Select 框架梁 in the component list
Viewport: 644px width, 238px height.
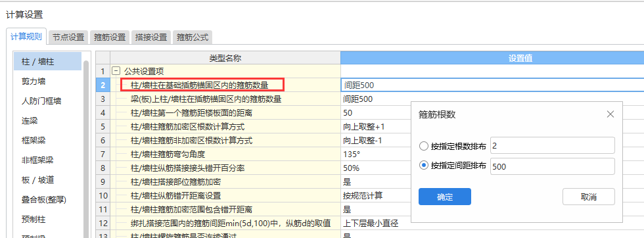pos(47,141)
